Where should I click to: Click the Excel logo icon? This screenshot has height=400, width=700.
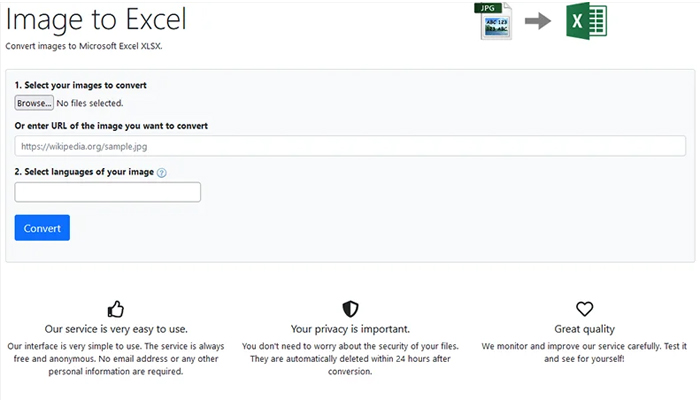[x=587, y=21]
